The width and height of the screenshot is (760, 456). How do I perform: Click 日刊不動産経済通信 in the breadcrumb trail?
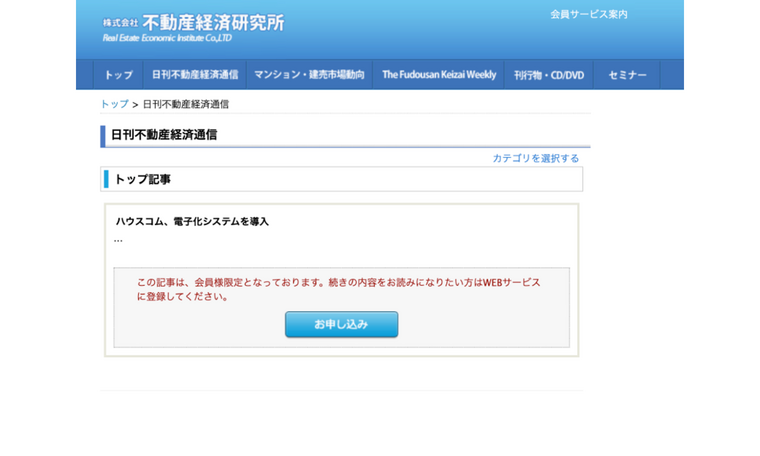coord(185,104)
